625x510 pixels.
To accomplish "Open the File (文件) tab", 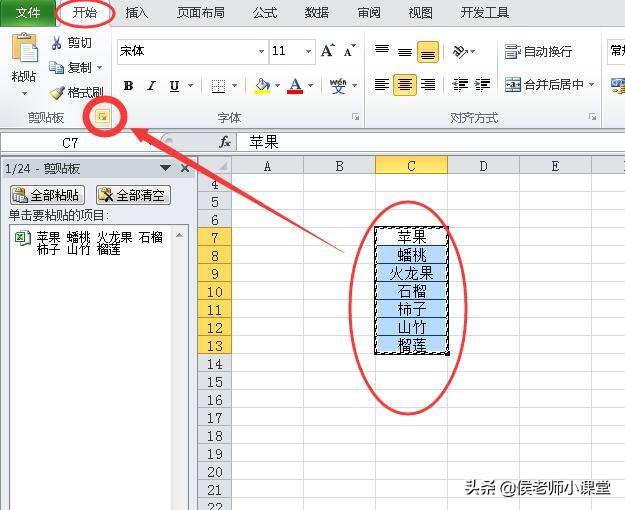I will tap(28, 13).
